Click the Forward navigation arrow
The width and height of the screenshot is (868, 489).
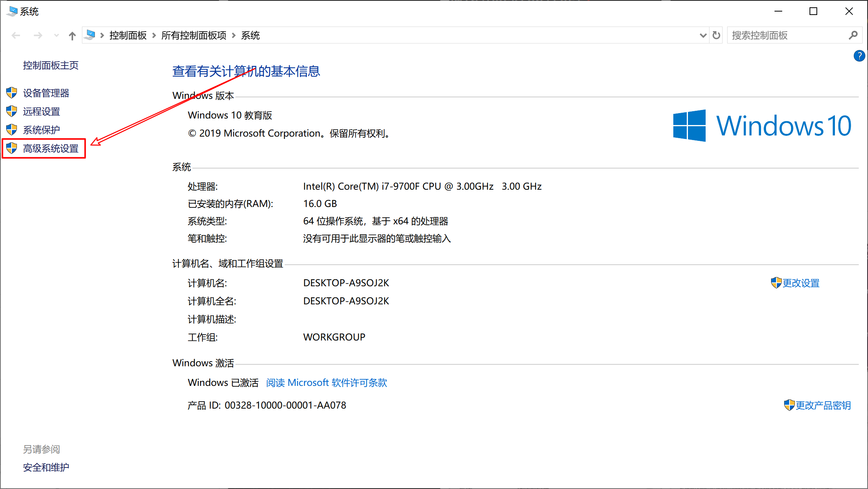pyautogui.click(x=38, y=35)
